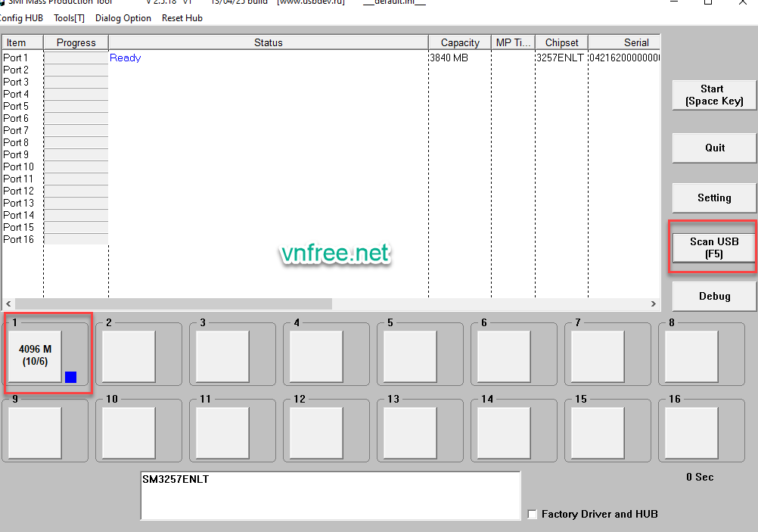Open the Tools[T] menu
Image resolution: width=758 pixels, height=532 pixels.
click(70, 18)
